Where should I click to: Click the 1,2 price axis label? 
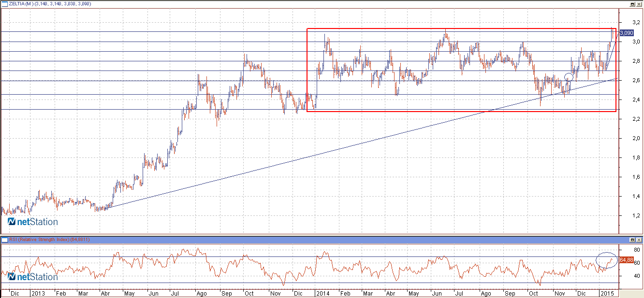click(637, 215)
